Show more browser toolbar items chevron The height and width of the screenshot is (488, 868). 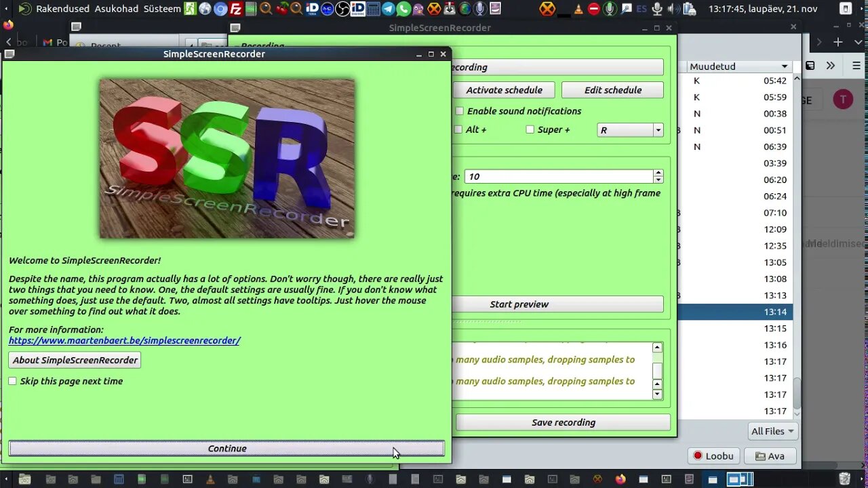coord(831,66)
